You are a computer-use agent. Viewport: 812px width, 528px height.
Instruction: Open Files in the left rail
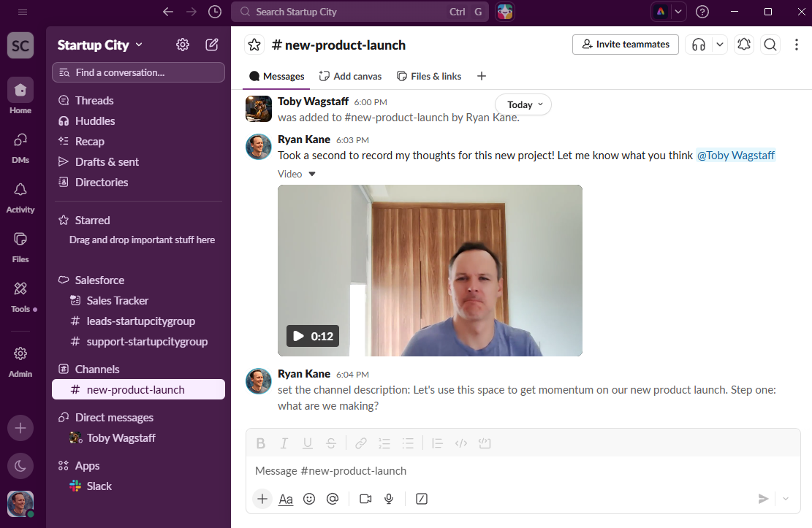point(20,247)
